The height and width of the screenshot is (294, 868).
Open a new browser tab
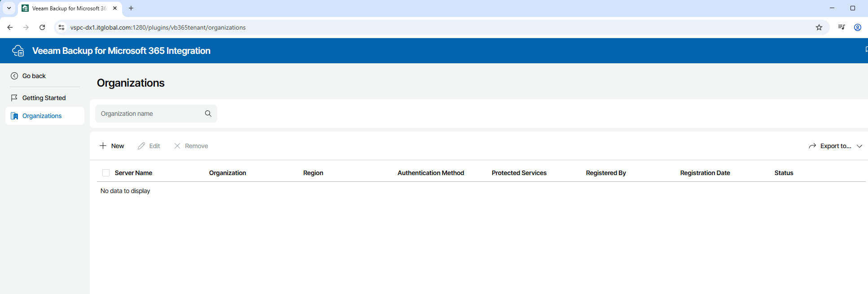click(x=131, y=8)
